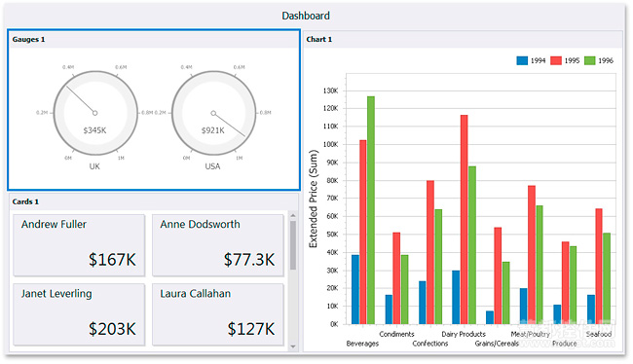Click the $345K gauge value
The image size is (633, 364).
94,130
